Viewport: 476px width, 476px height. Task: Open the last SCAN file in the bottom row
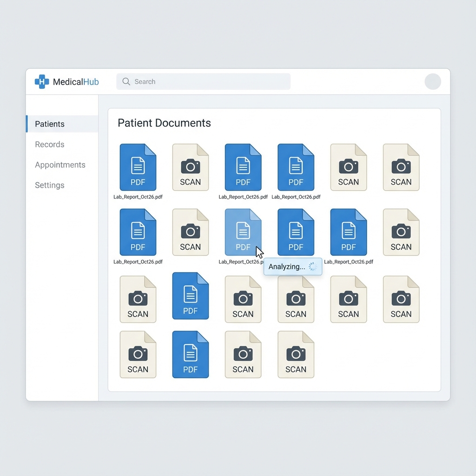click(x=296, y=354)
